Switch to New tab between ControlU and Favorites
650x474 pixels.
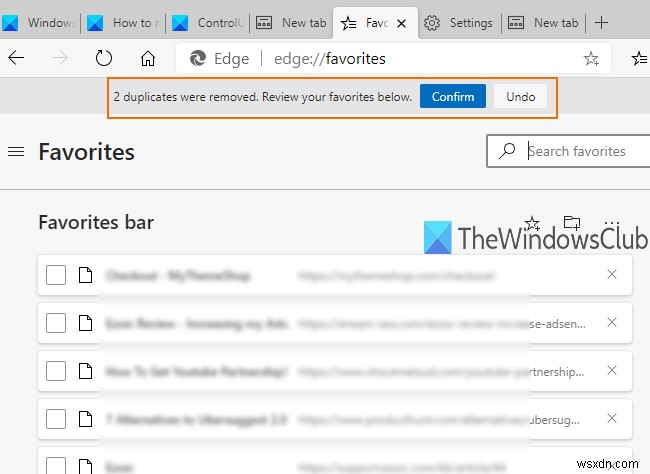click(x=291, y=23)
